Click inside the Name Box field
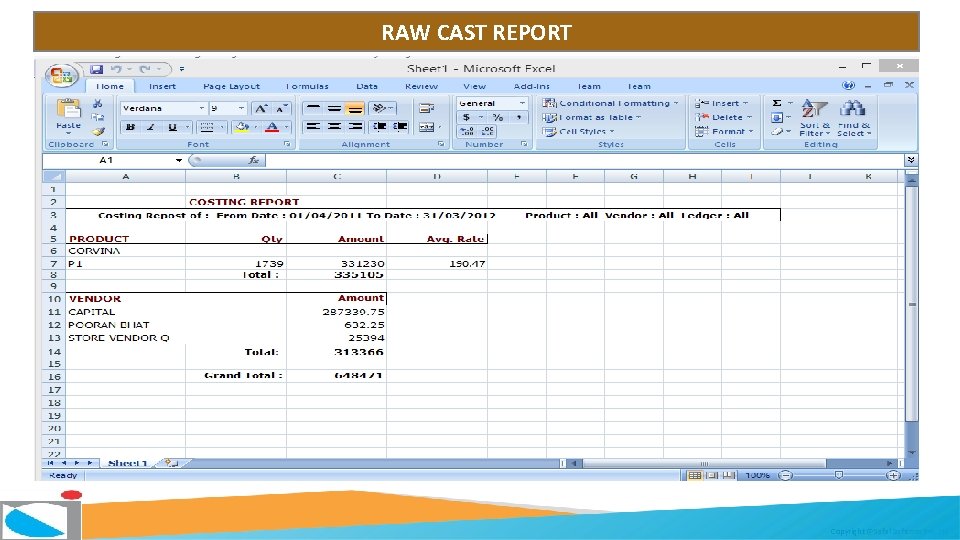Image resolution: width=960 pixels, height=540 pixels. [x=108, y=160]
